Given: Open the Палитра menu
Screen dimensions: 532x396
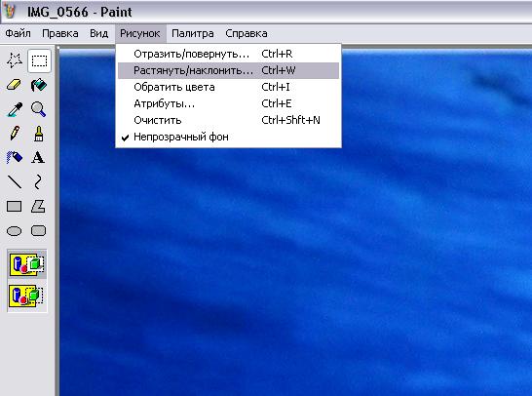Looking at the screenshot, I should pos(193,33).
